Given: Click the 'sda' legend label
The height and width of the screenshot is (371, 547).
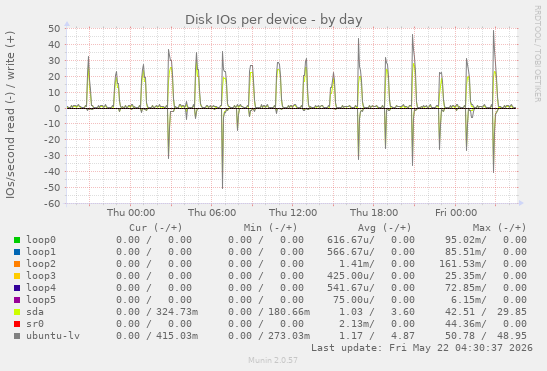Looking at the screenshot, I should [35, 312].
